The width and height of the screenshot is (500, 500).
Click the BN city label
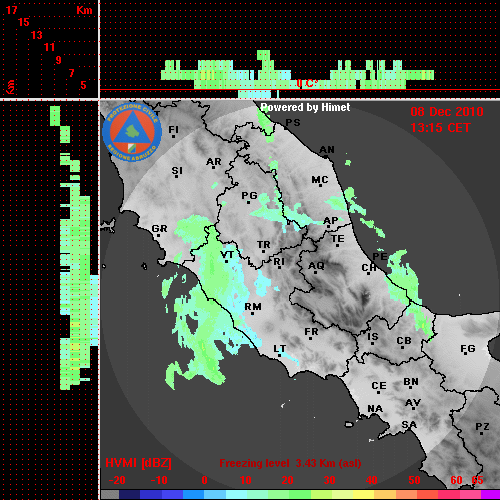pos(411,382)
